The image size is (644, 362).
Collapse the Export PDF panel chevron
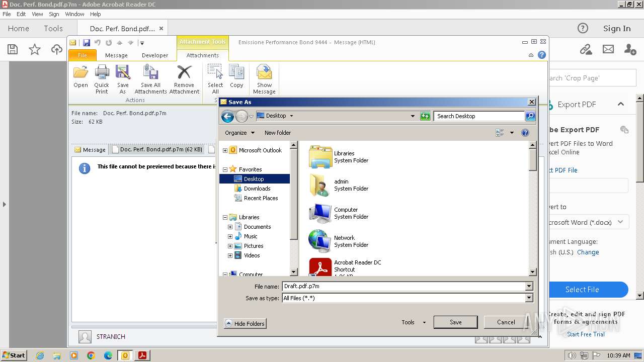pos(621,104)
